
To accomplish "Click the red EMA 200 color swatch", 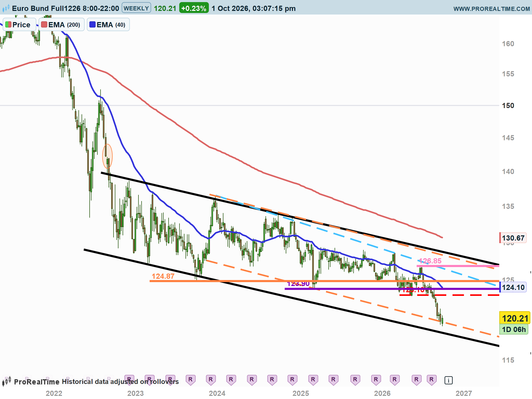I will pyautogui.click(x=44, y=25).
